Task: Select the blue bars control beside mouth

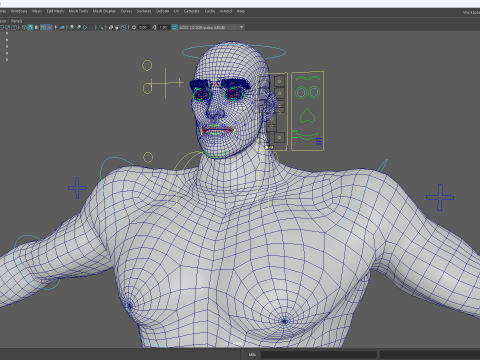Action: [x=319, y=141]
